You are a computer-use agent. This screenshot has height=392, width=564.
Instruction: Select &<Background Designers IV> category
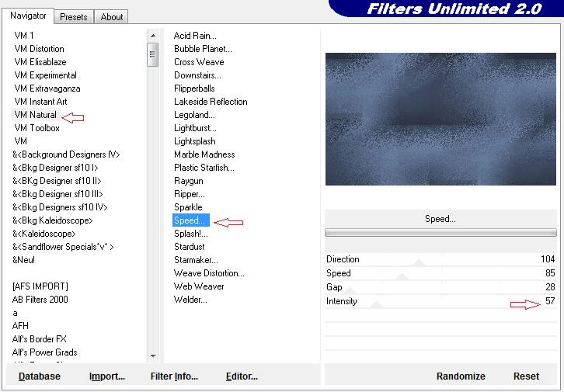coord(66,154)
